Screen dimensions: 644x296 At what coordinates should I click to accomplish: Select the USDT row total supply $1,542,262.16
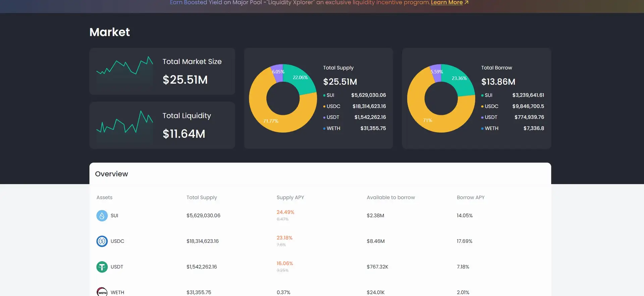pyautogui.click(x=202, y=267)
